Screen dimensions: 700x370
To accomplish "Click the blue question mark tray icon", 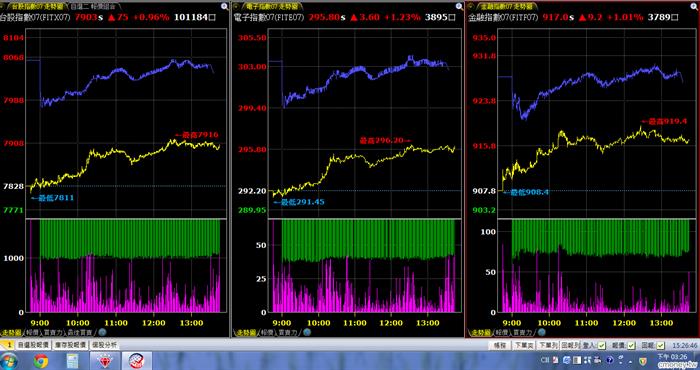I will coord(610,360).
